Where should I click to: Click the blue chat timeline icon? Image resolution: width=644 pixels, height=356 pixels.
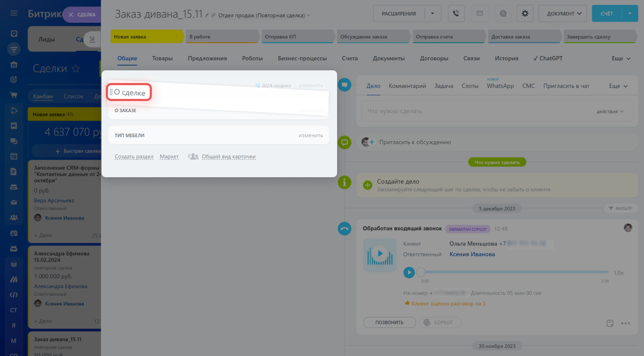344,84
